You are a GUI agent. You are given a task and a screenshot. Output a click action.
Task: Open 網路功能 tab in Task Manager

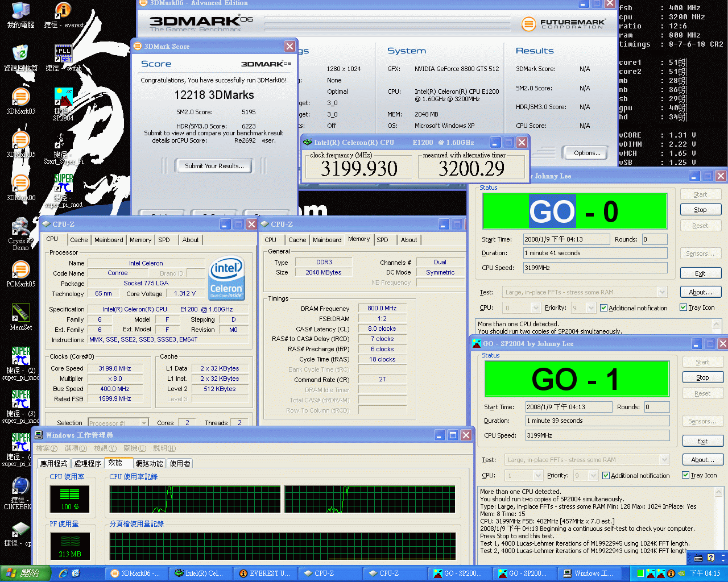[x=149, y=464]
